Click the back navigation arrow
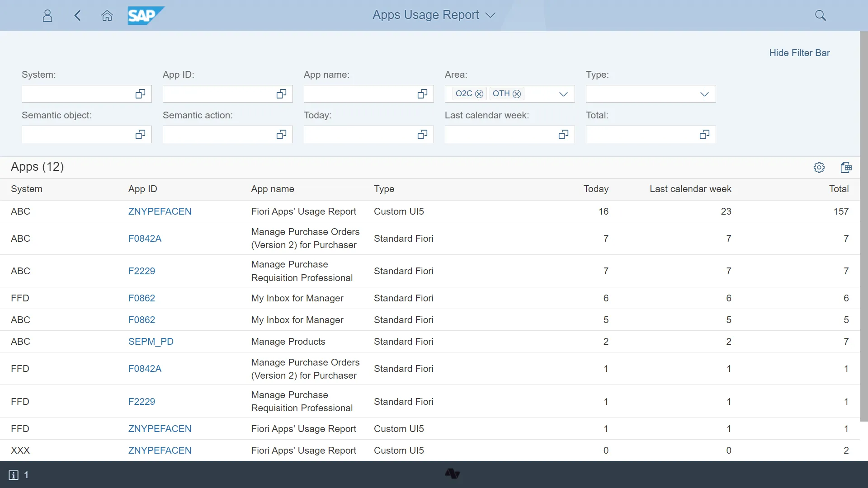Image resolution: width=868 pixels, height=488 pixels. (x=77, y=16)
